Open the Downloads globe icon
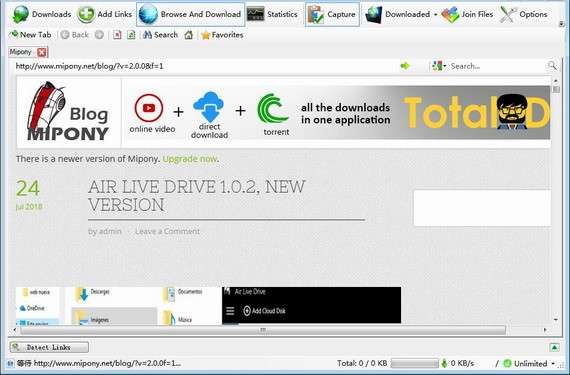The height and width of the screenshot is (375, 570). (21, 15)
